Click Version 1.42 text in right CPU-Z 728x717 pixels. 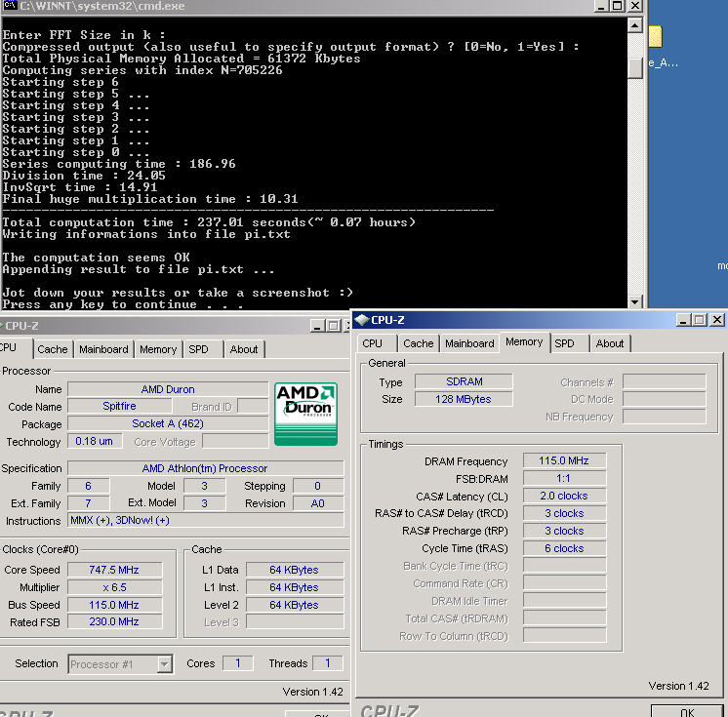tap(678, 686)
